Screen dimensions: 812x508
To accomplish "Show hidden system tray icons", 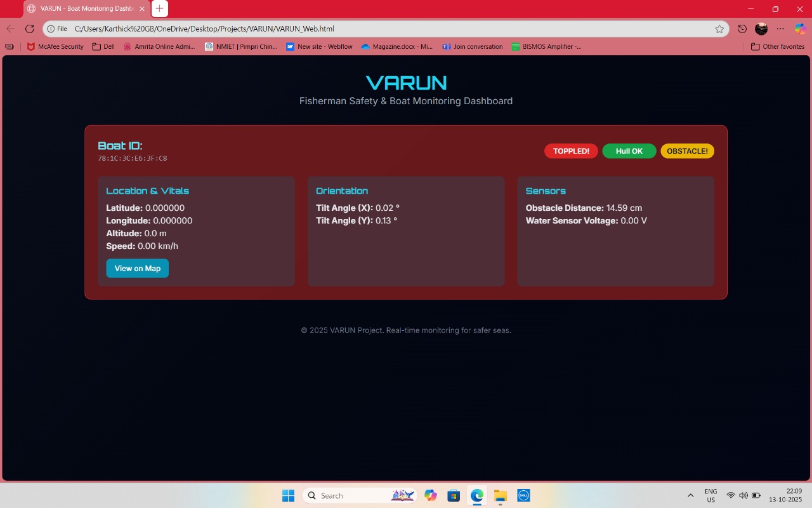I will tap(690, 495).
